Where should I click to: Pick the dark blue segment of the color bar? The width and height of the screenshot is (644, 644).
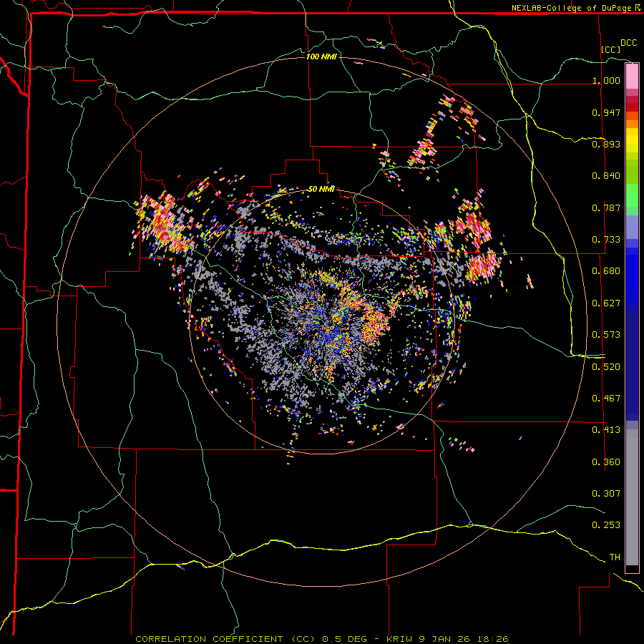[x=632, y=366]
